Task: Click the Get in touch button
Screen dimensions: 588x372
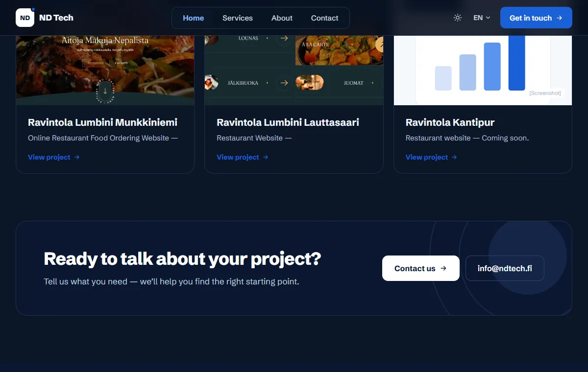Action: point(536,18)
